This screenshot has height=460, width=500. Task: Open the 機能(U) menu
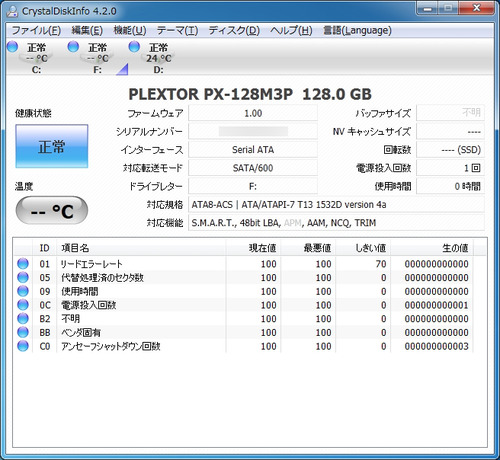[130, 31]
